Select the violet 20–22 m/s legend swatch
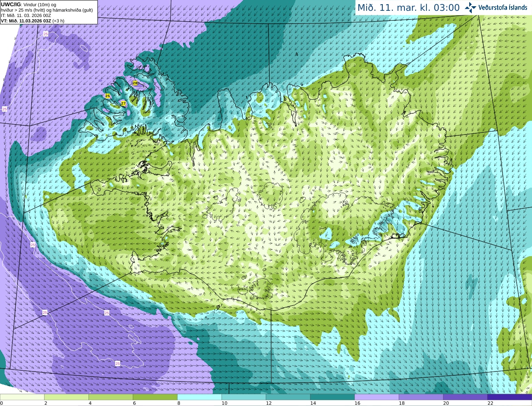532x406 pixels. point(465,397)
